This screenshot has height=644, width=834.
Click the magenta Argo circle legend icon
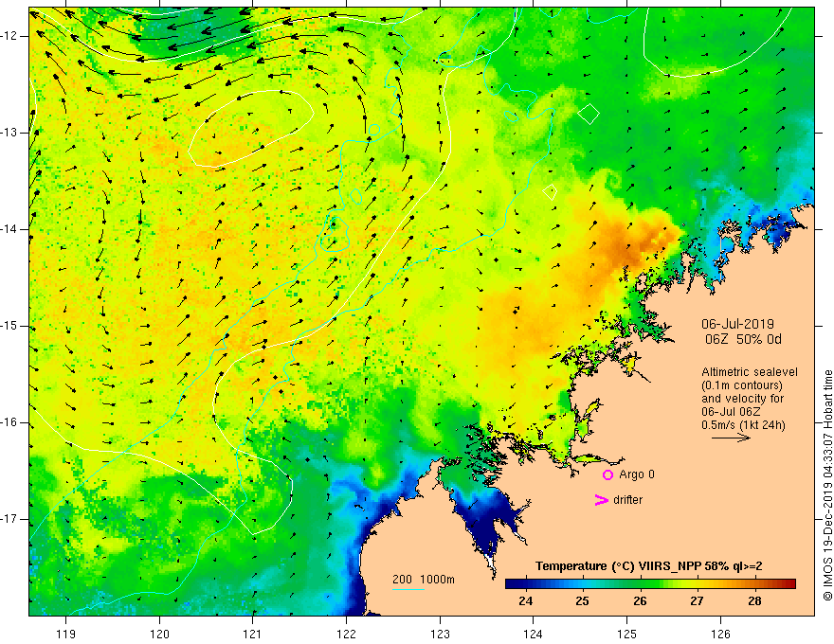point(607,475)
